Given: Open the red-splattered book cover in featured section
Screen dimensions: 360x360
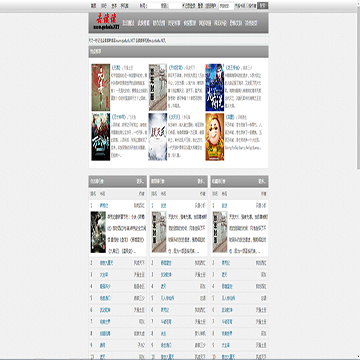Looking at the screenshot, I should coord(101,87).
